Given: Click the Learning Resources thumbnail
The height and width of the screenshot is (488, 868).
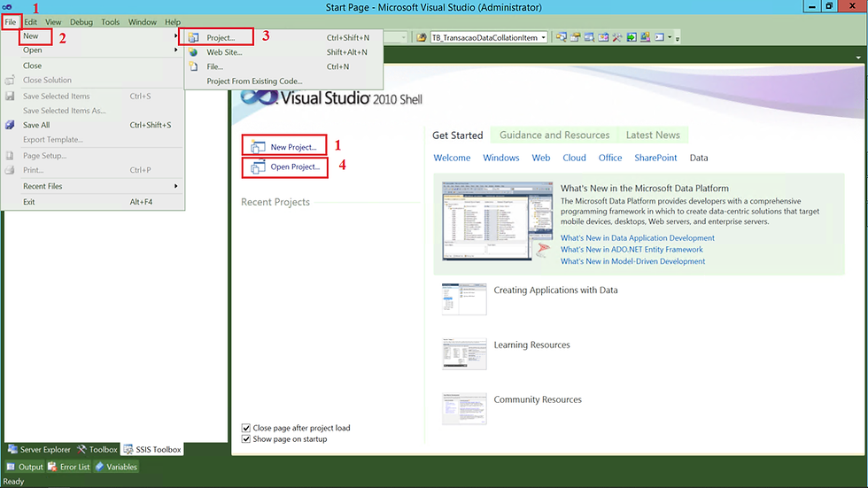Looking at the screenshot, I should click(464, 353).
